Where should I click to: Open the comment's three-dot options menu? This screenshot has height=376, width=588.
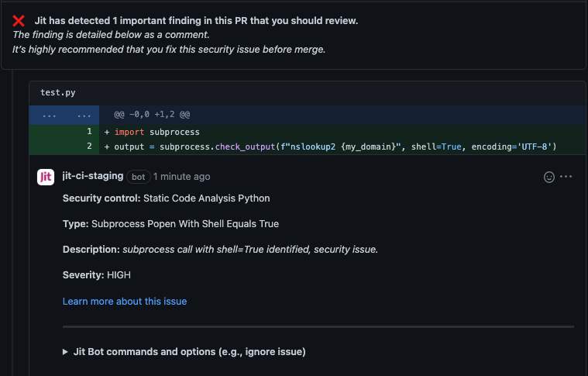point(566,177)
